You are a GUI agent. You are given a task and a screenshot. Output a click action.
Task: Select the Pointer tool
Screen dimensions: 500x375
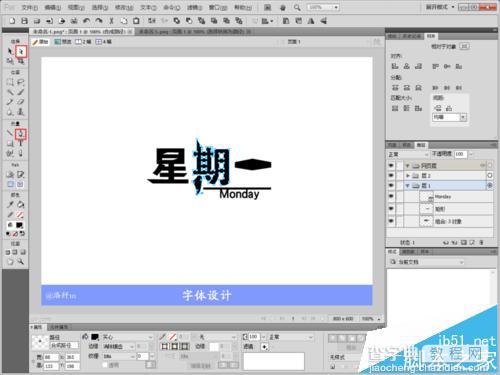(10, 51)
